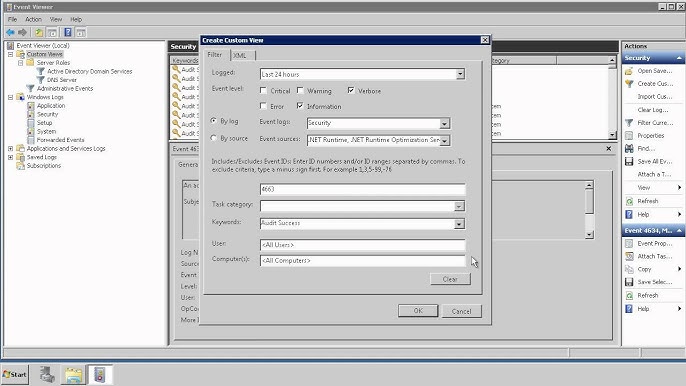Click the Event Properties action icon
The width and height of the screenshot is (686, 386).
(x=629, y=243)
